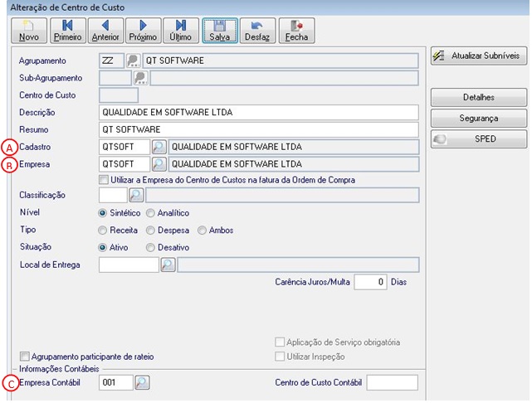This screenshot has height=403, width=532.
Task: Choose Despesa as Tipo
Action: [150, 231]
